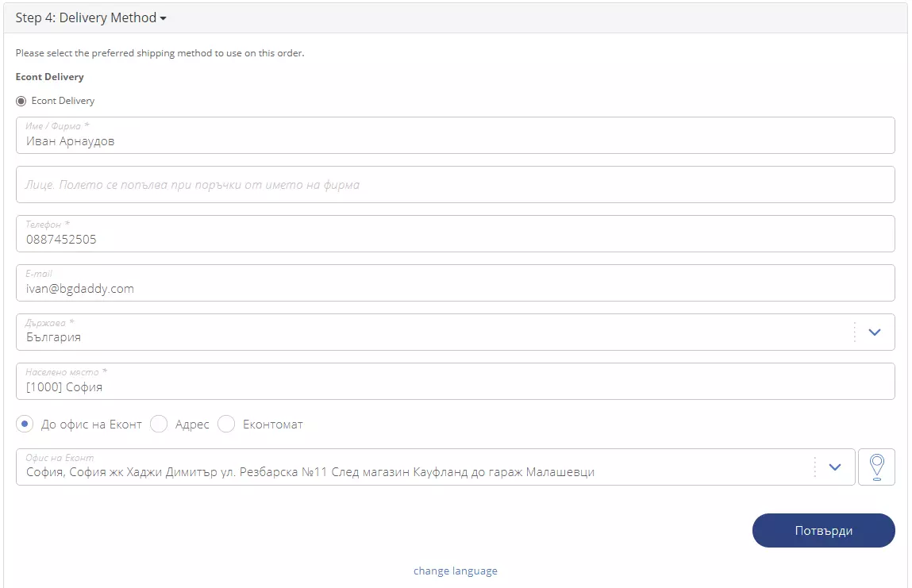This screenshot has height=588, width=912.
Task: Choose the До офис на Еконт option
Action: pyautogui.click(x=25, y=425)
